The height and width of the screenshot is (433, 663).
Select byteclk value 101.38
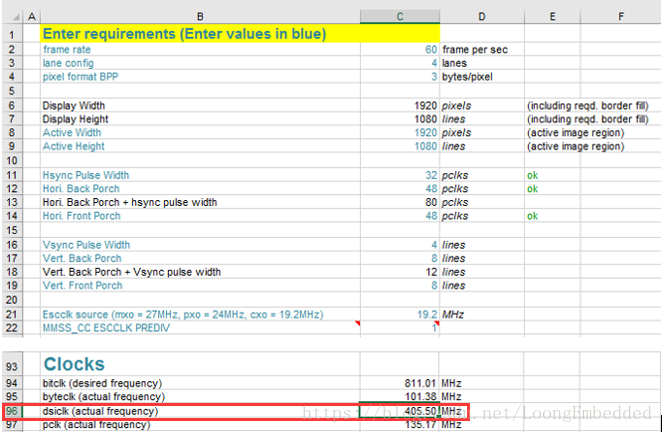[x=400, y=397]
